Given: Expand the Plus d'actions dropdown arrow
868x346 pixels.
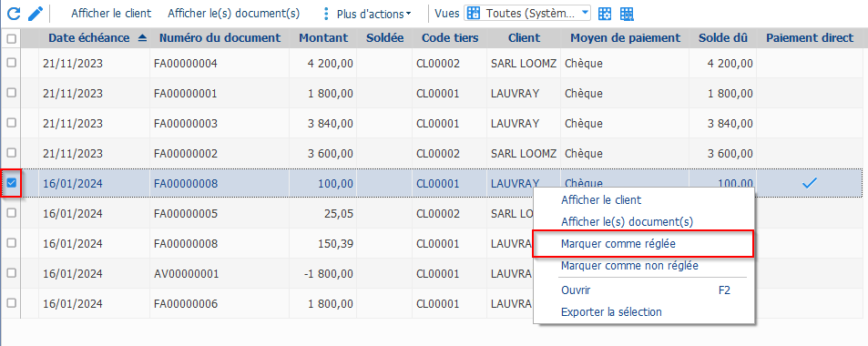Looking at the screenshot, I should point(409,14).
